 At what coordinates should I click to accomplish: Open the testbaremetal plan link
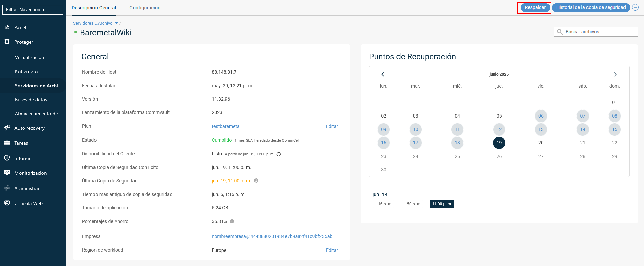[226, 126]
